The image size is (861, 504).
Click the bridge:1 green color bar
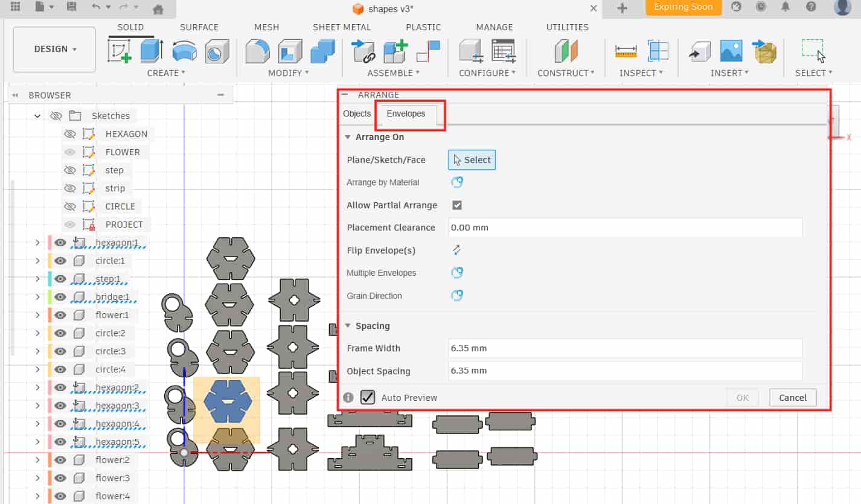50,297
